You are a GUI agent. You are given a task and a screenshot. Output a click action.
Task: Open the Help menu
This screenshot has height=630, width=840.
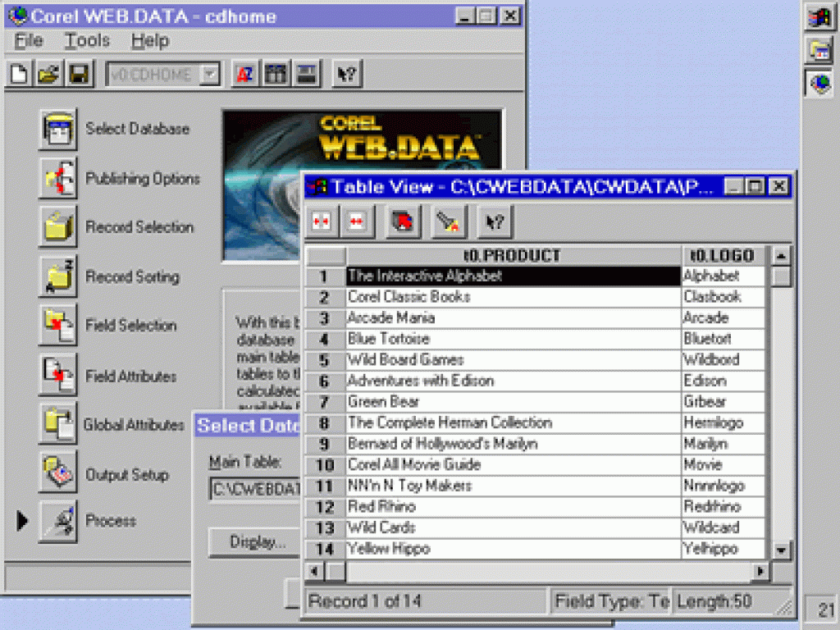[150, 40]
